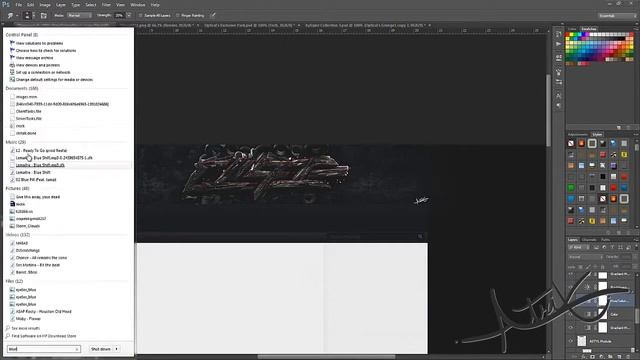Open the Filter menu
Screen dimensions: 640x360
[106, 5]
